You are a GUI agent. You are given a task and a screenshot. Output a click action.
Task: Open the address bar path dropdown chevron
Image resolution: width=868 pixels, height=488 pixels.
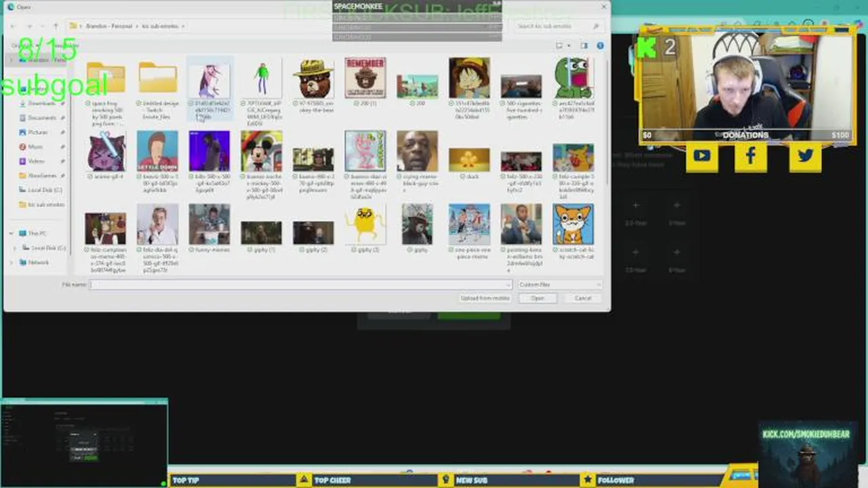(184, 26)
